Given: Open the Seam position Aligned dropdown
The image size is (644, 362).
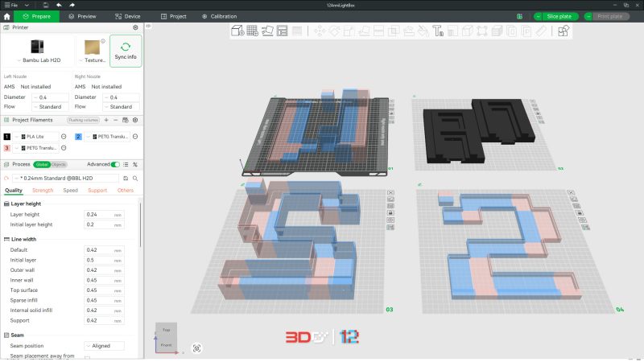Looking at the screenshot, I should (x=104, y=346).
